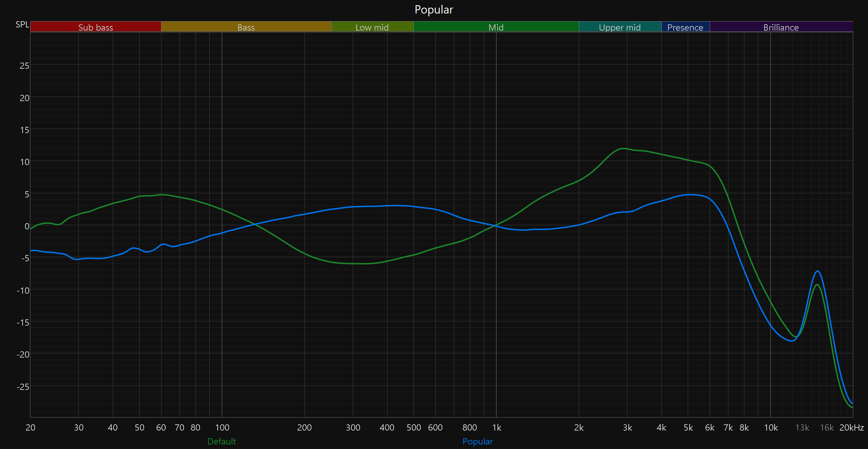Click the 100 Hz axis tick label

(x=222, y=428)
